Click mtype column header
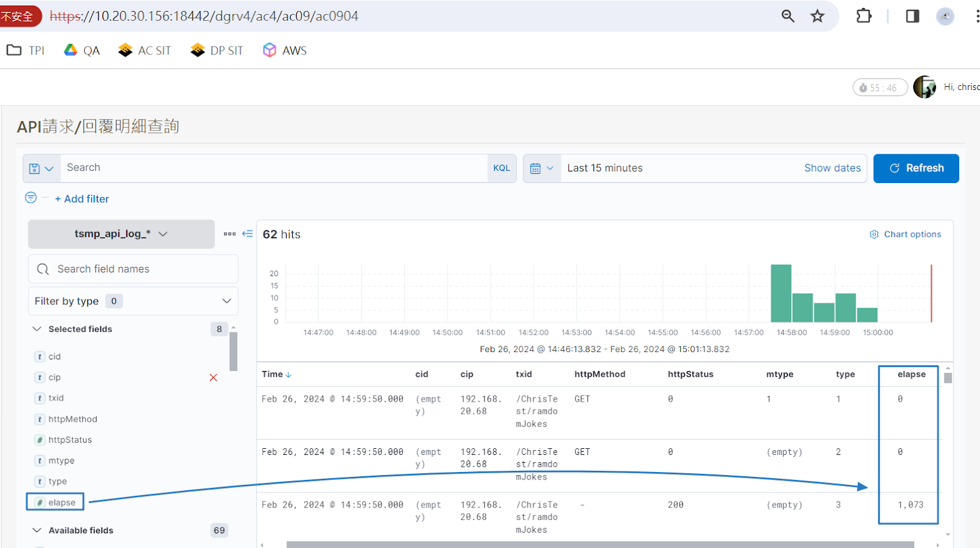This screenshot has width=980, height=548. coord(780,374)
